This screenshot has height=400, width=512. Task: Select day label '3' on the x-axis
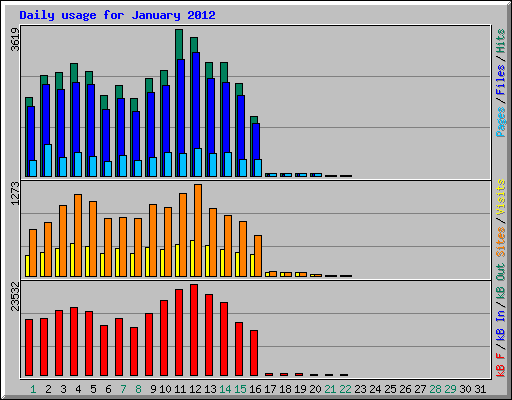point(63,389)
